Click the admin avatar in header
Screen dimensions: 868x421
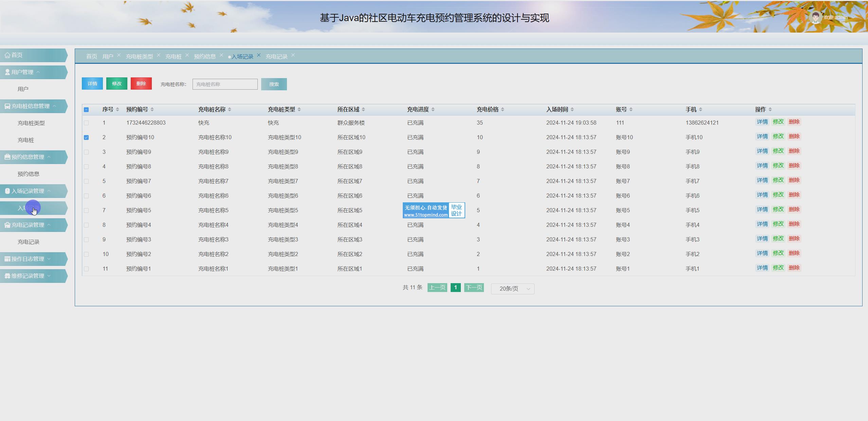click(815, 17)
